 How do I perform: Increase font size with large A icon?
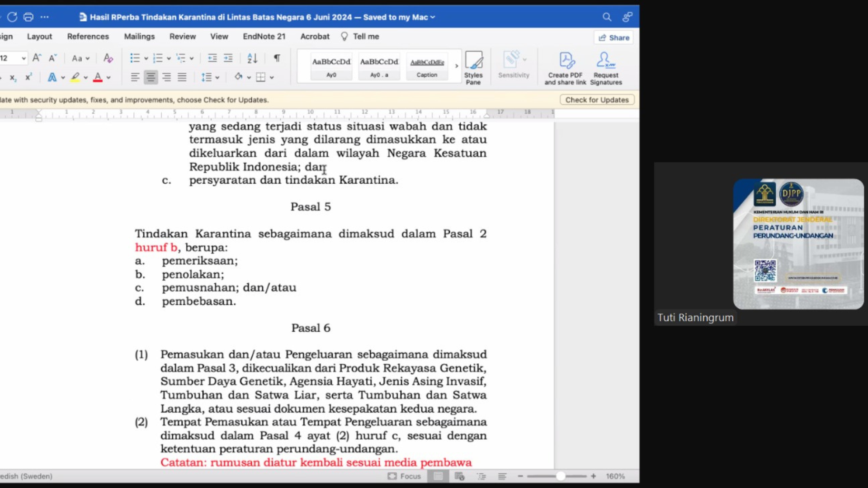(x=37, y=58)
